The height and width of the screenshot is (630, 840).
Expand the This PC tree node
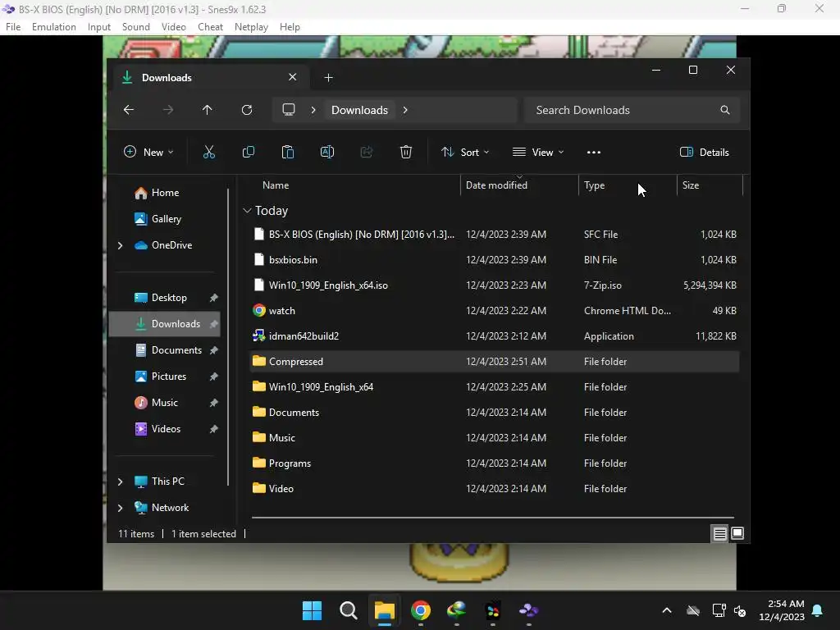[120, 482]
